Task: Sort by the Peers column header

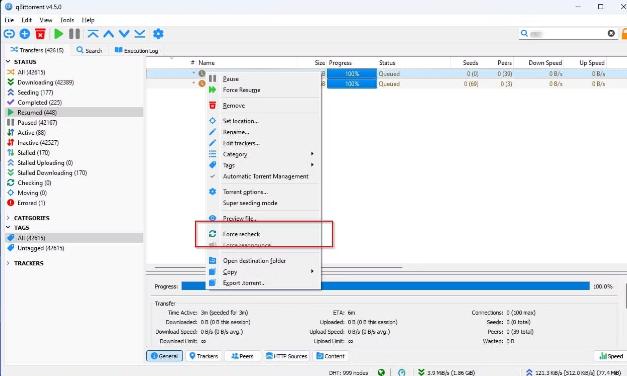Action: coord(505,63)
